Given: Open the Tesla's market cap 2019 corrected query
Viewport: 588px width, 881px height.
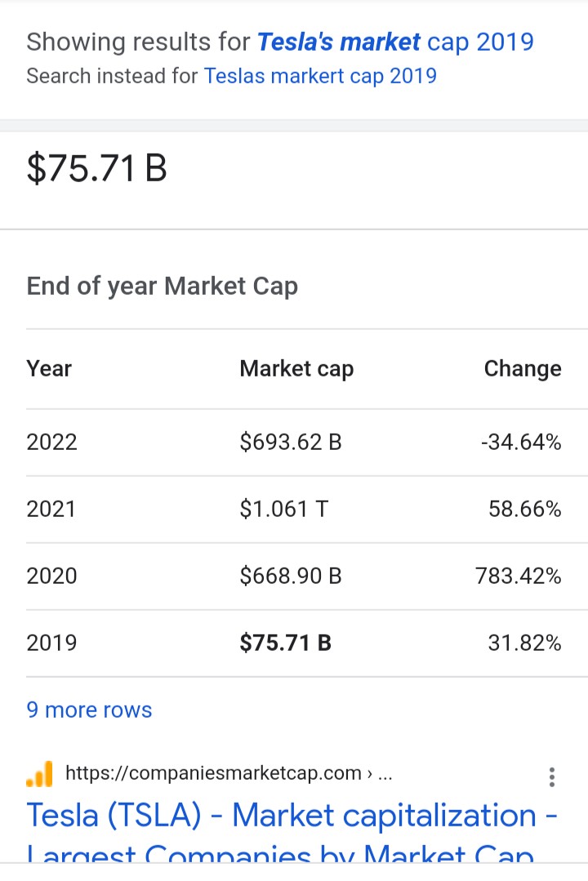Looking at the screenshot, I should (395, 42).
